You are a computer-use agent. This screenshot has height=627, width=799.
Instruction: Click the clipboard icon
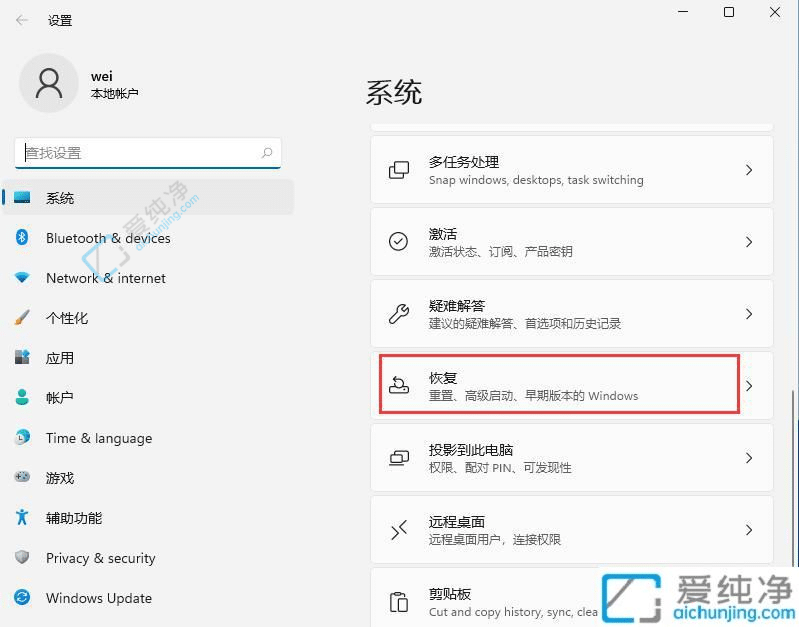point(398,602)
